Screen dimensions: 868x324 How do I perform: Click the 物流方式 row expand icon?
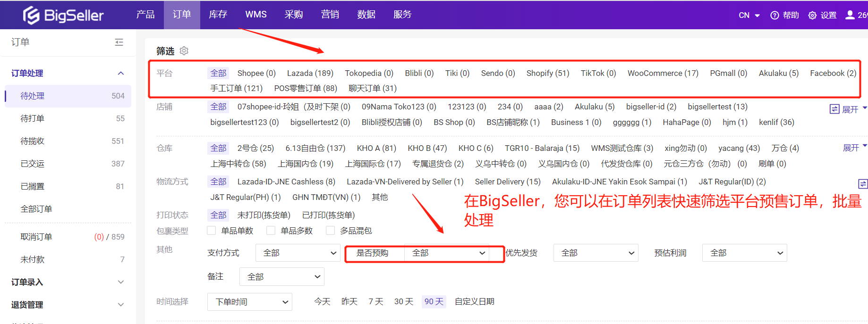pos(862,184)
